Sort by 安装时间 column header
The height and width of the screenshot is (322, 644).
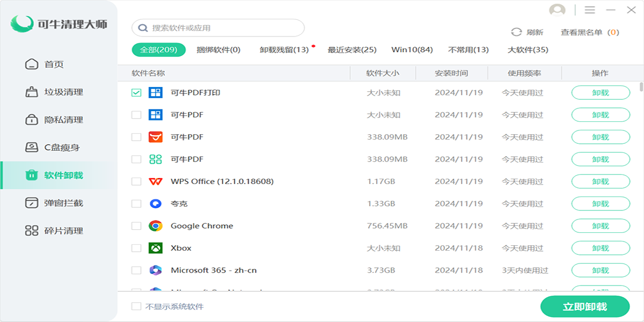[x=451, y=73]
